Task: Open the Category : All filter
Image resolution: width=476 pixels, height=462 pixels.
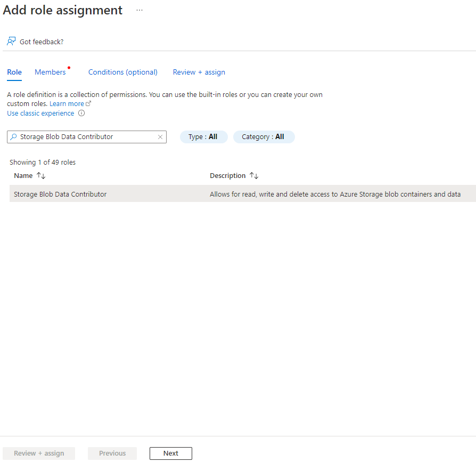Action: 264,137
